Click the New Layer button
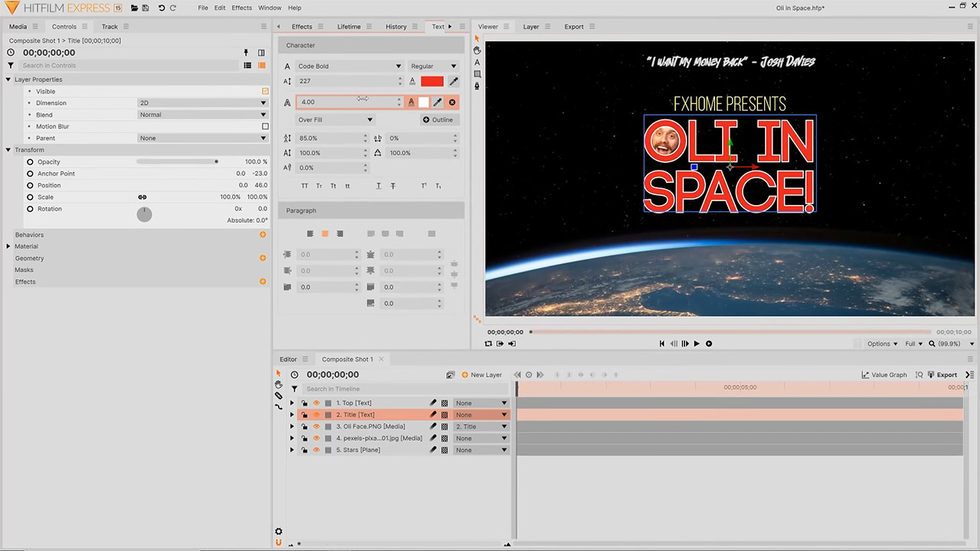 (x=482, y=375)
